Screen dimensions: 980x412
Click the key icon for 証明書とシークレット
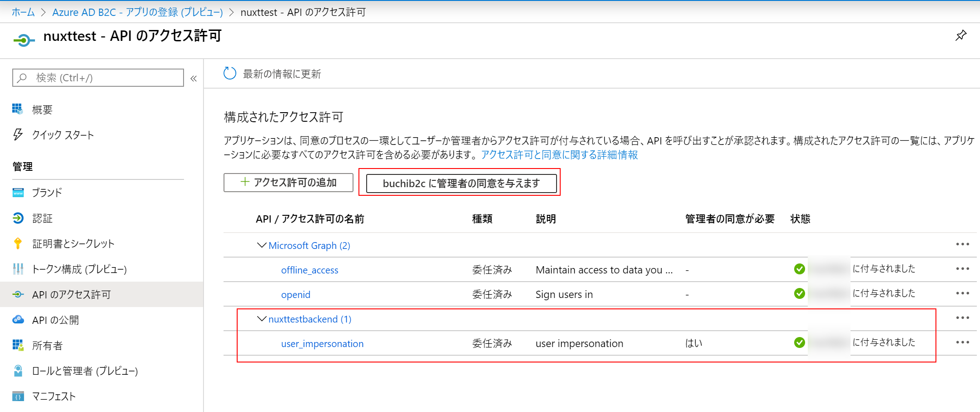pyautogui.click(x=18, y=243)
